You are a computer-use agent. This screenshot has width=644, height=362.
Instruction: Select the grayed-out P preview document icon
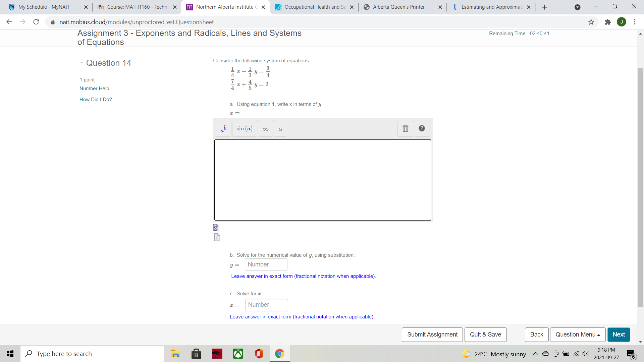coord(217,237)
